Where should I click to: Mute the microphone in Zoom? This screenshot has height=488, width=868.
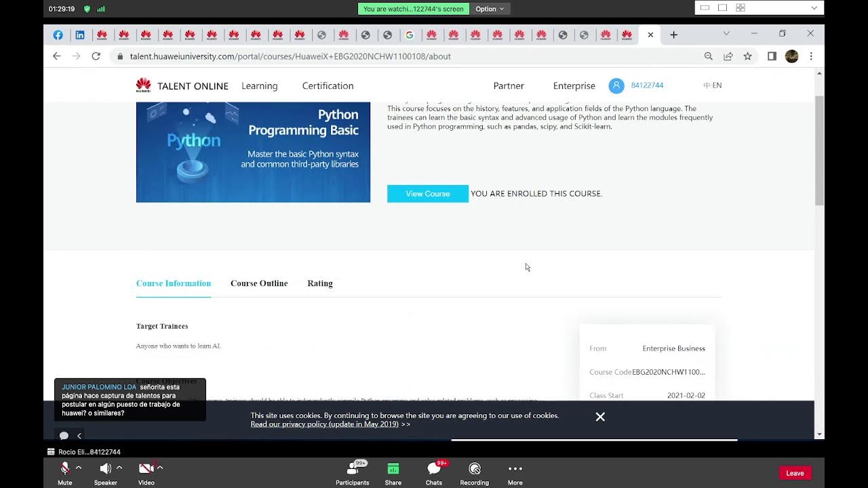65,473
